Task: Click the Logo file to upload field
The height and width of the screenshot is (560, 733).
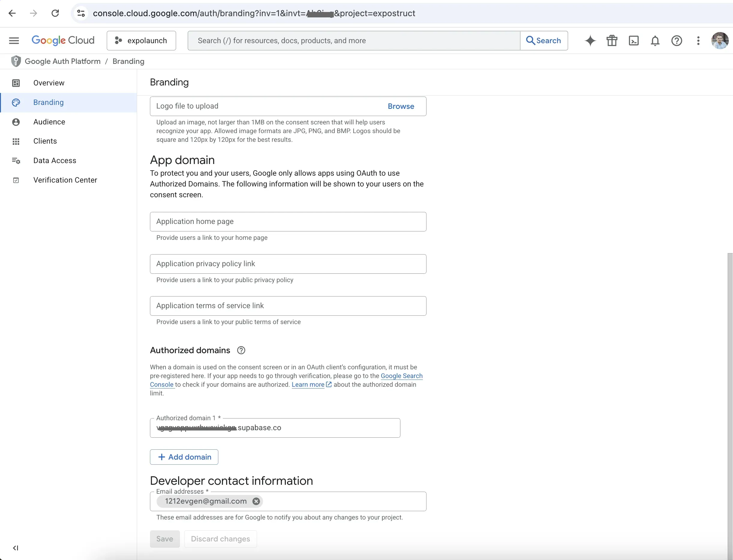Action: 288,106
